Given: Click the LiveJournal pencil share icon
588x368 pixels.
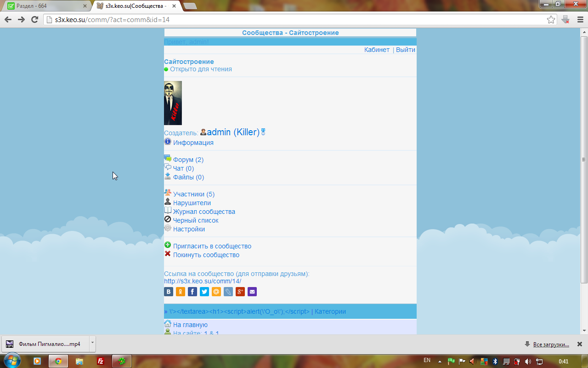Looking at the screenshot, I should (x=228, y=292).
